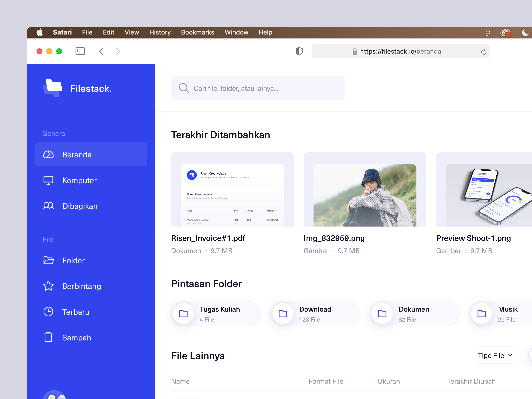
Task: Open the Bookmarks menu
Action: click(x=198, y=32)
